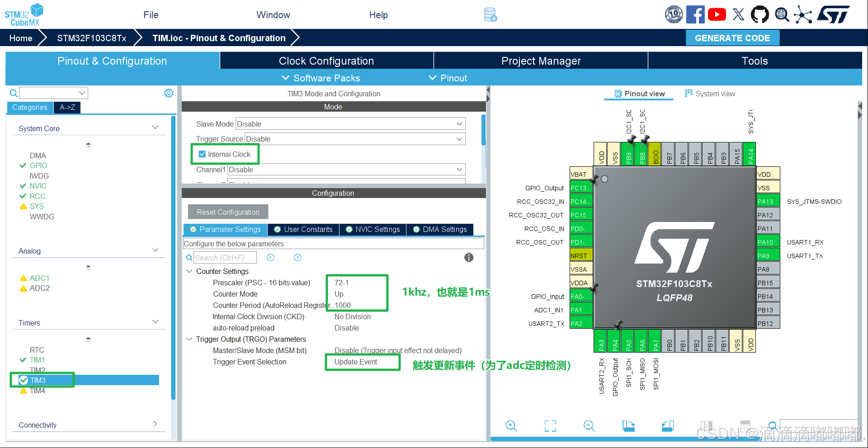Select RCC in System Core list

38,196
